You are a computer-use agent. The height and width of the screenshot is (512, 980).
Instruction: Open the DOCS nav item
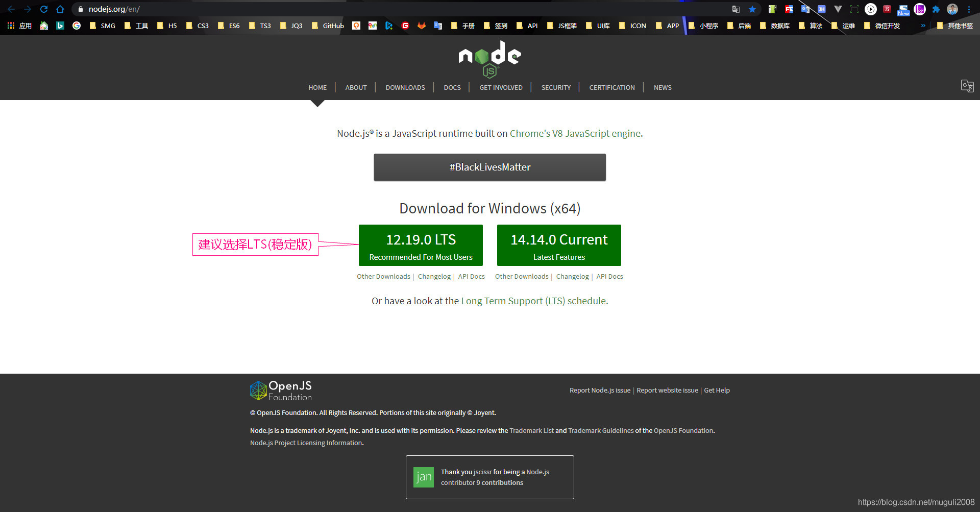(452, 88)
